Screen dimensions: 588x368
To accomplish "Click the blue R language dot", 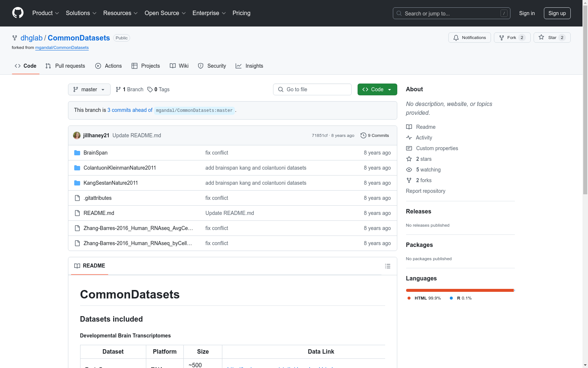I will click(x=451, y=298).
